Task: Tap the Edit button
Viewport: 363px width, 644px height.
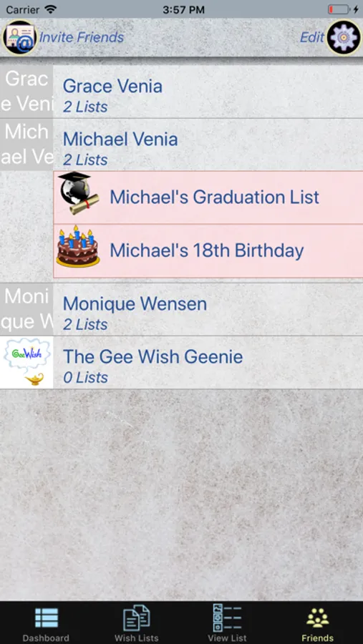Action: pyautogui.click(x=312, y=37)
